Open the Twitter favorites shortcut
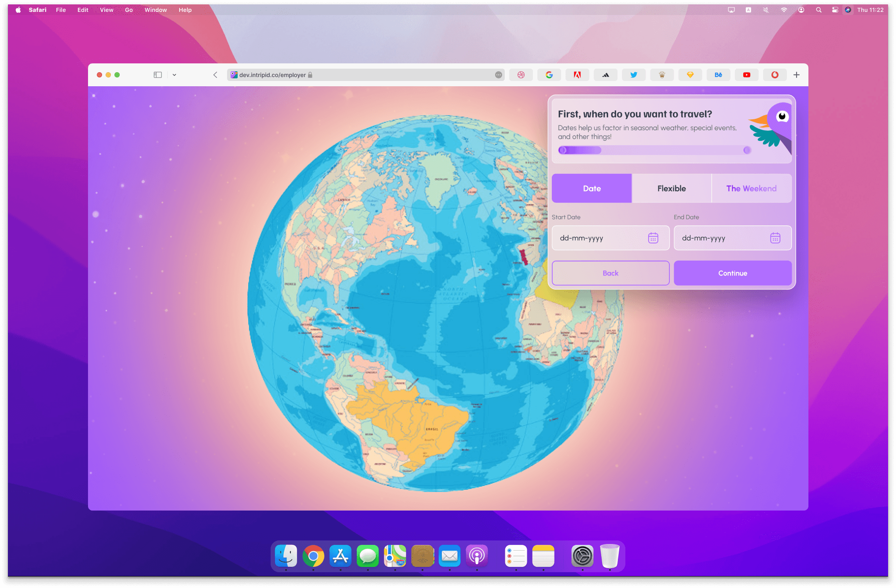 click(x=634, y=75)
